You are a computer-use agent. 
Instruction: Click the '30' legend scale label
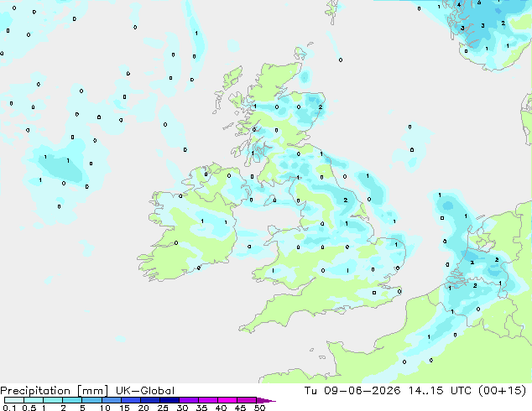pyautogui.click(x=182, y=408)
